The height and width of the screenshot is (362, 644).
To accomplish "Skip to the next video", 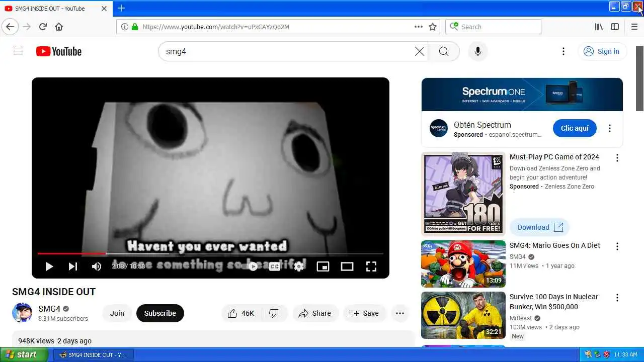I will tap(73, 266).
